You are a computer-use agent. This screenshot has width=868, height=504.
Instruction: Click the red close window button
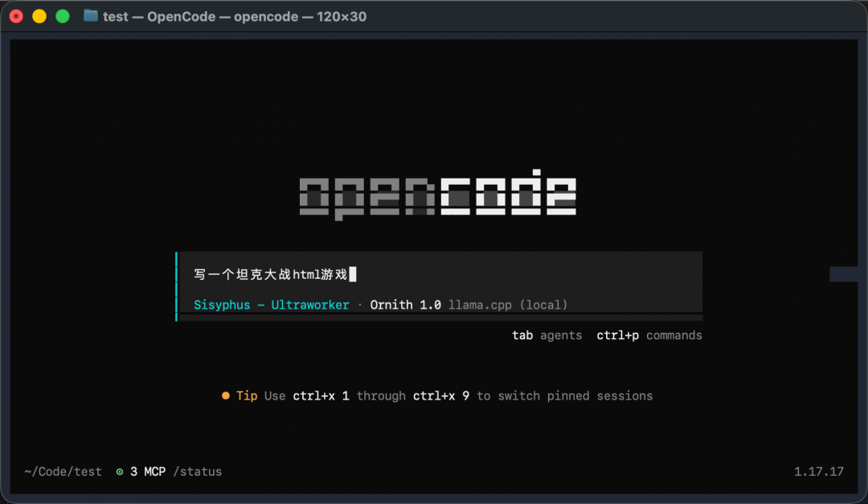pos(17,17)
